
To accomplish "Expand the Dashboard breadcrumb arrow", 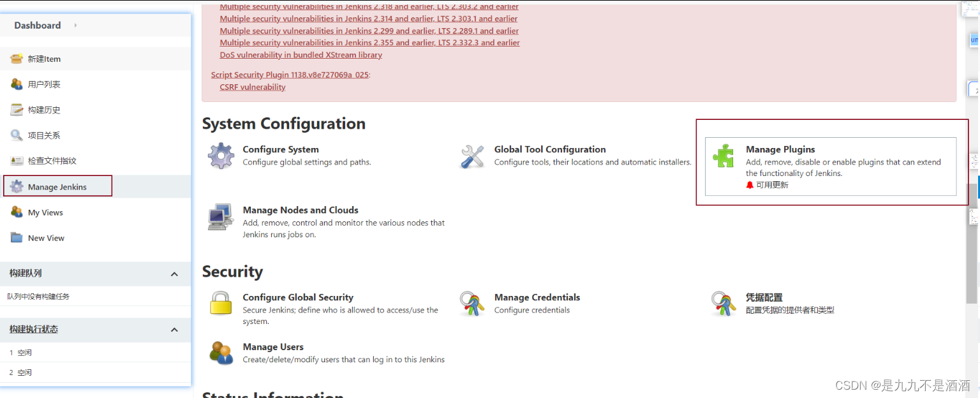I will tap(75, 26).
